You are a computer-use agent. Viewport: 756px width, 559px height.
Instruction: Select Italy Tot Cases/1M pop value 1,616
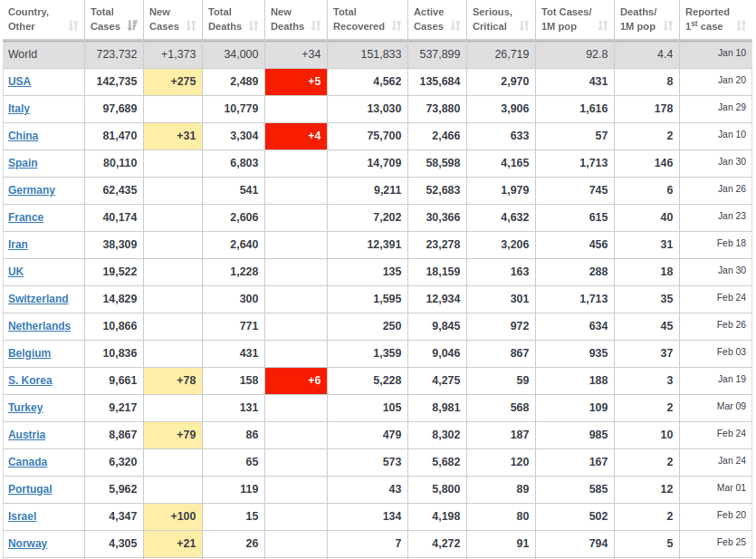(x=594, y=109)
